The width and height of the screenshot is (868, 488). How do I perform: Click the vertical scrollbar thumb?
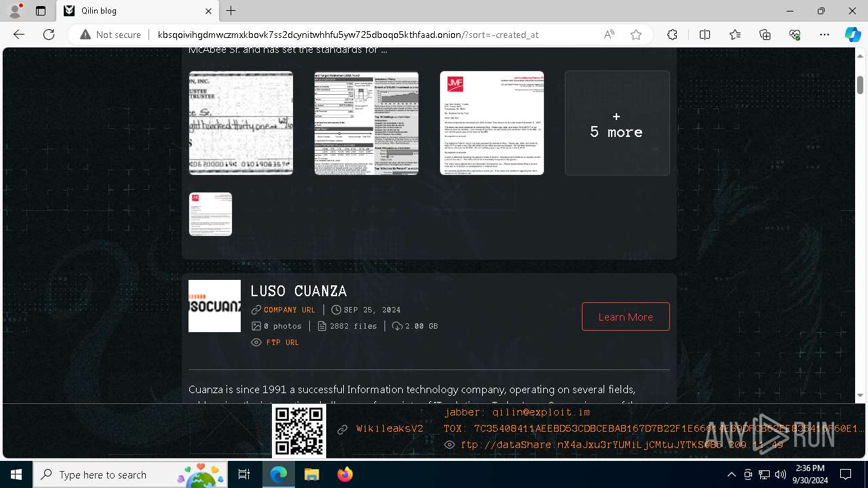pyautogui.click(x=860, y=85)
